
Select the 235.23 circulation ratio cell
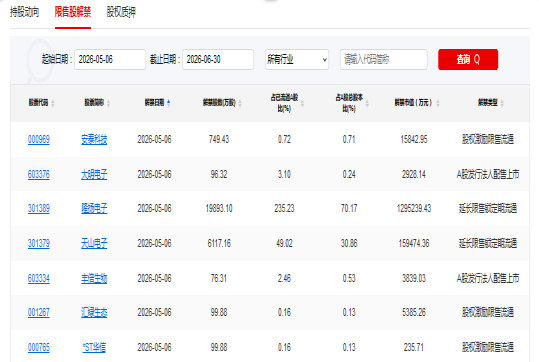tap(284, 209)
